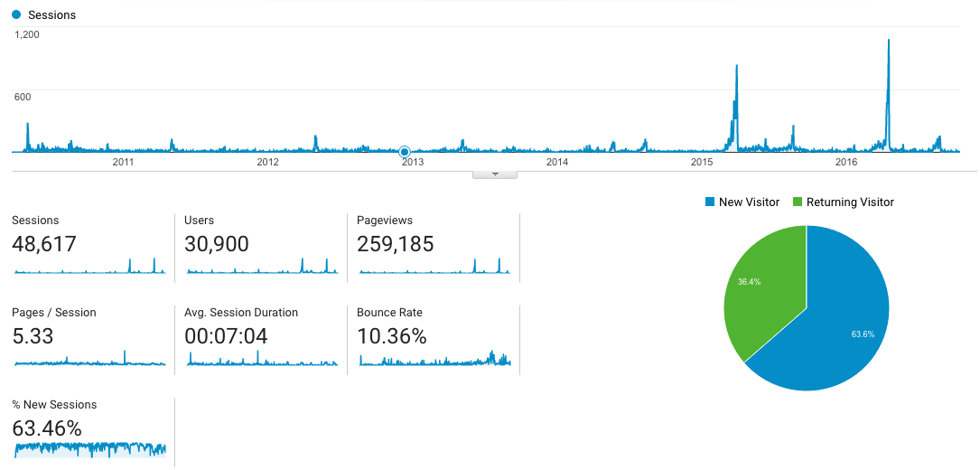Click the 48,617 sessions total
This screenshot has width=980, height=470.
(x=44, y=244)
